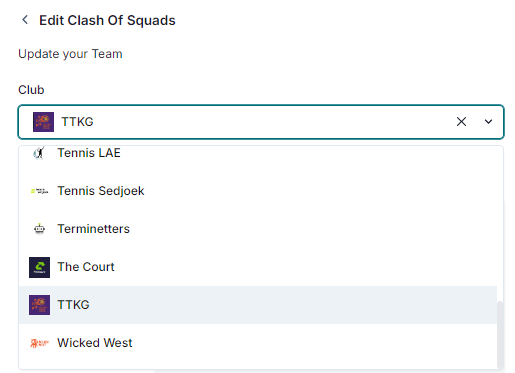Click the Terminetters robot icon
Image resolution: width=515 pixels, height=373 pixels.
39,229
